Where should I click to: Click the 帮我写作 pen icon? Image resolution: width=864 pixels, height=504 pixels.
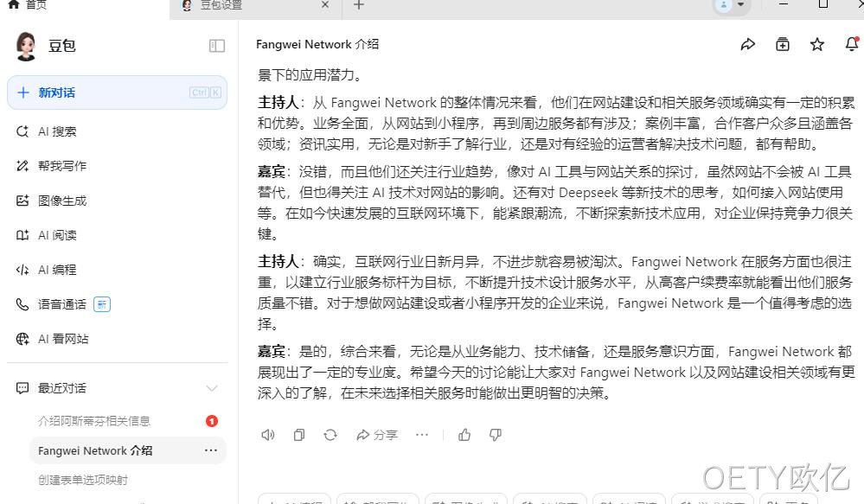coord(22,166)
